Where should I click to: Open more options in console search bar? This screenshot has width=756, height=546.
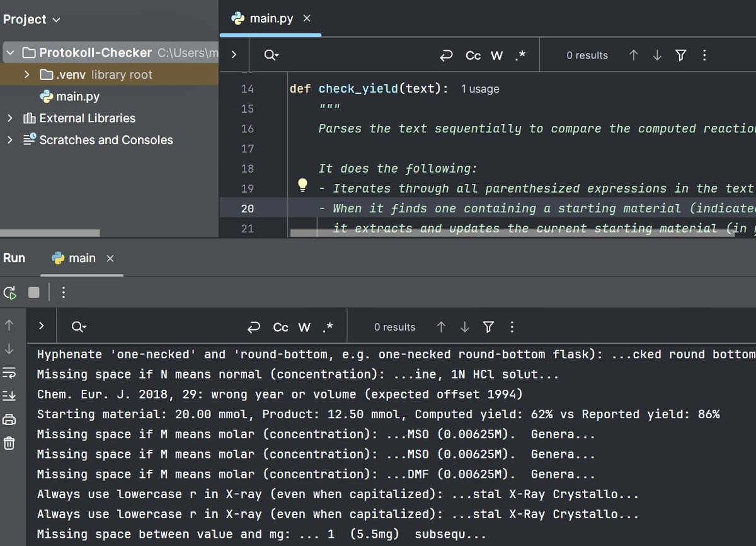[x=512, y=327]
